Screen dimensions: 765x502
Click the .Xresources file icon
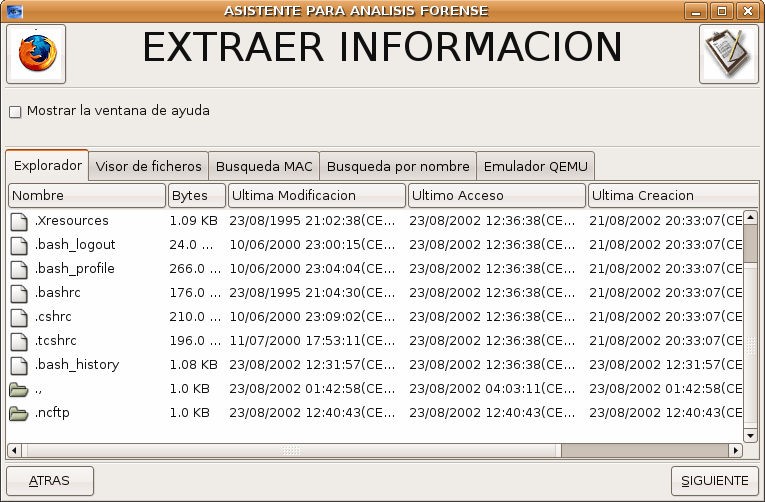coord(19,221)
